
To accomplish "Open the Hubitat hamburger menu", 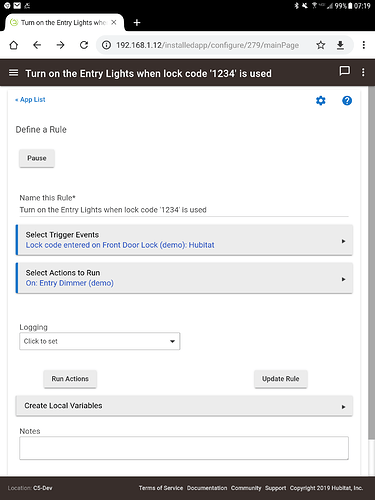I will point(13,73).
